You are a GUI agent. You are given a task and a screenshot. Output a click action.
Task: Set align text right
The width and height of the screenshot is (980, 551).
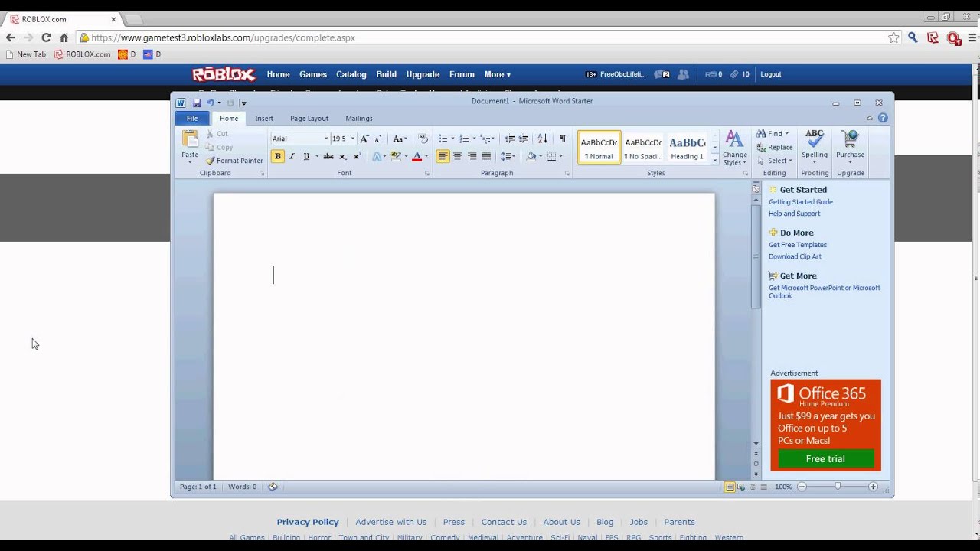(x=472, y=156)
